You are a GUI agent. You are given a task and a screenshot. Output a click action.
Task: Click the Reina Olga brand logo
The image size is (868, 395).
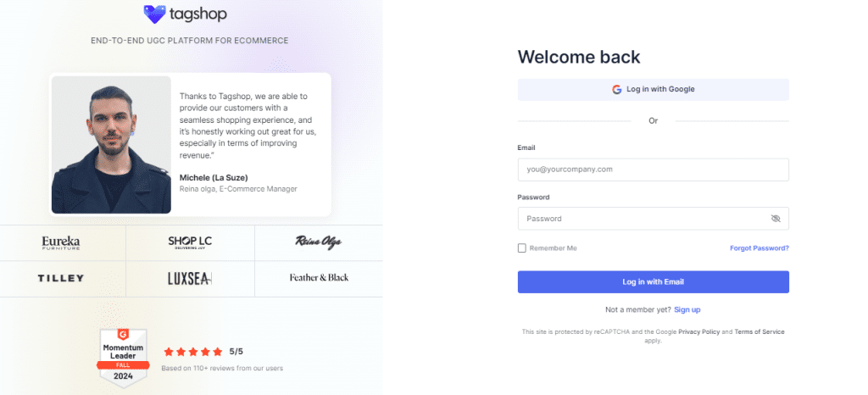click(x=318, y=243)
